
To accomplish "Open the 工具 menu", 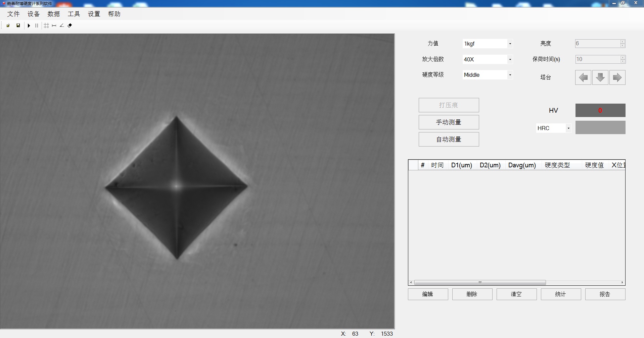I will click(x=74, y=14).
